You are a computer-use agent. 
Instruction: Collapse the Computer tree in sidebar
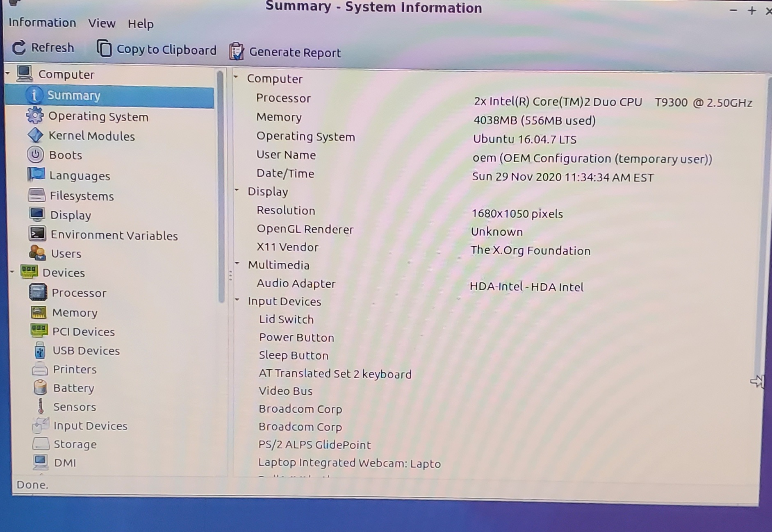point(7,74)
